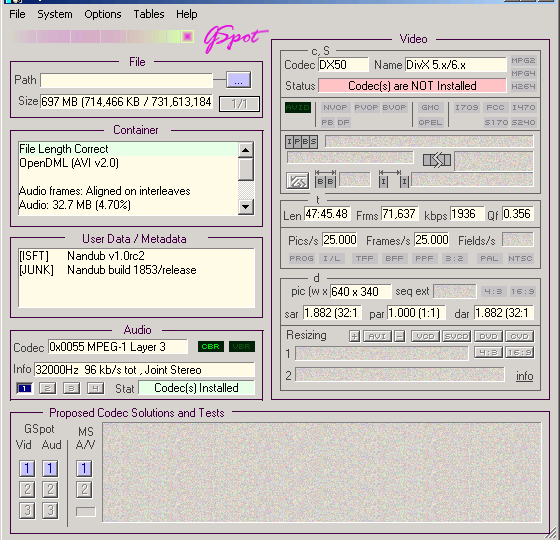Screen dimensions: 560x540
Task: Click the double arrow frame order icon
Action: click(437, 160)
